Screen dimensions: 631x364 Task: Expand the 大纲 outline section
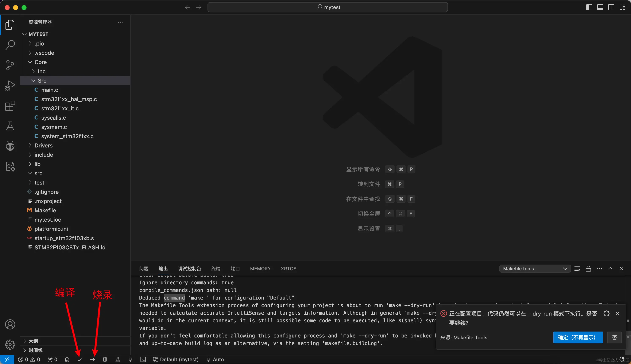pos(75,341)
